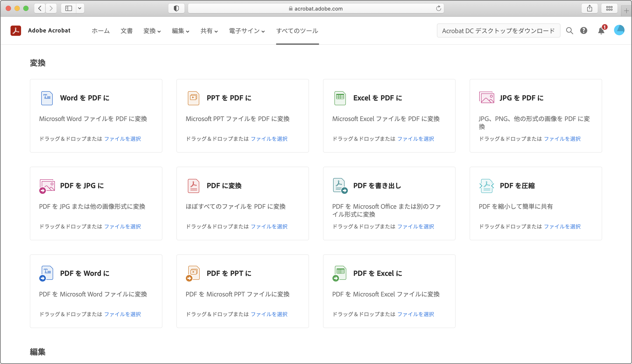
Task: Go forward with Safari's forward arrow
Action: click(51, 9)
